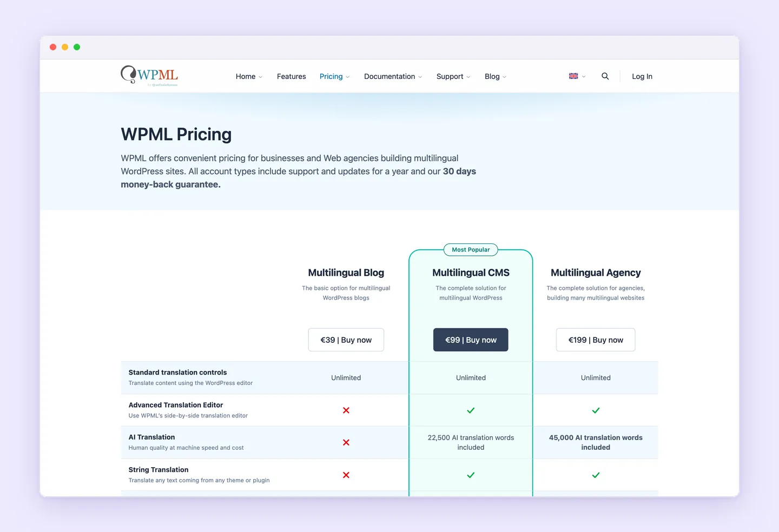Click the Multilingual Blog plan heading

click(346, 272)
